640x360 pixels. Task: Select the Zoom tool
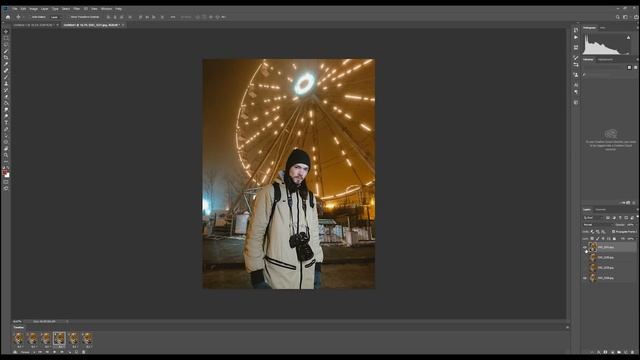(6, 155)
